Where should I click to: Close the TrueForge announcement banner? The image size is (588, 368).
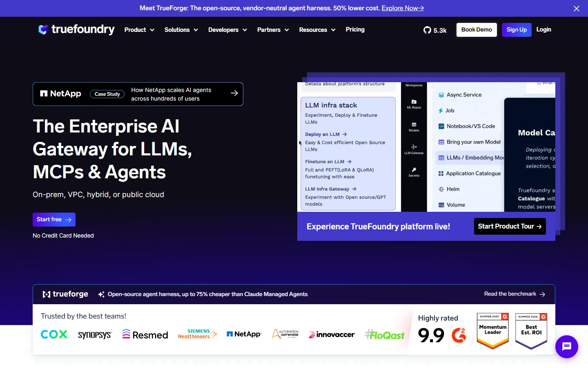click(x=577, y=8)
